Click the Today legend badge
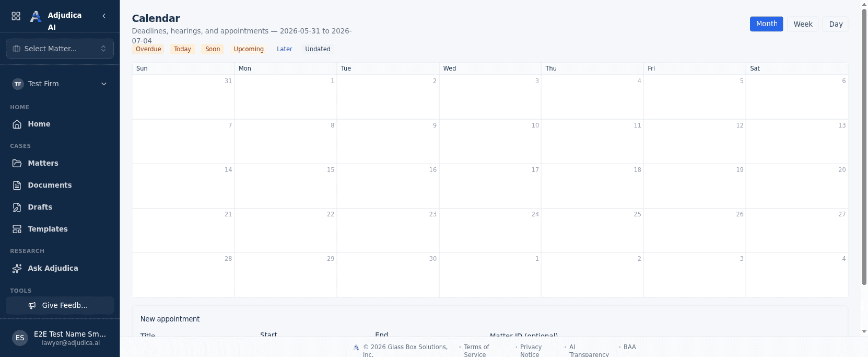The height and width of the screenshot is (357, 868). pyautogui.click(x=182, y=49)
